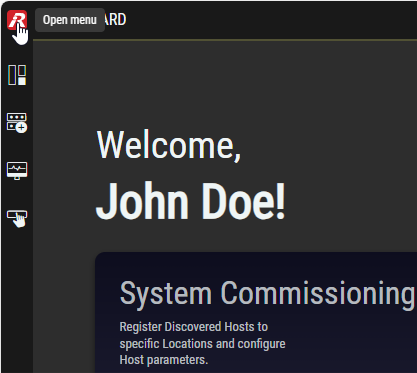Click empty gray area right of John Doe
The image size is (417, 373).
click(x=350, y=201)
